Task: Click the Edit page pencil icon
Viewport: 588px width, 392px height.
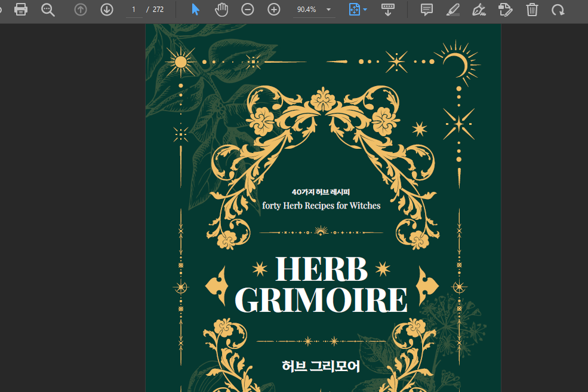Action: 506,10
